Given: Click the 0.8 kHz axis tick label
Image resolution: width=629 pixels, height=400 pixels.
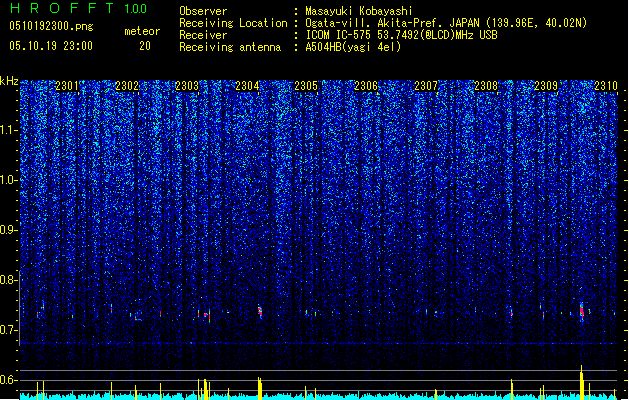Looking at the screenshot, I should coord(9,280).
